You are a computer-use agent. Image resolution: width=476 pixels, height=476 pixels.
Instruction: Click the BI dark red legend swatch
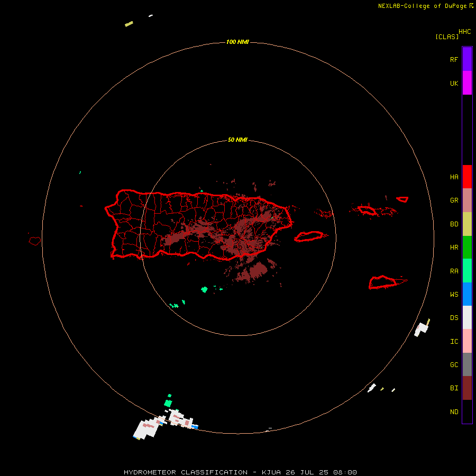coord(467,388)
